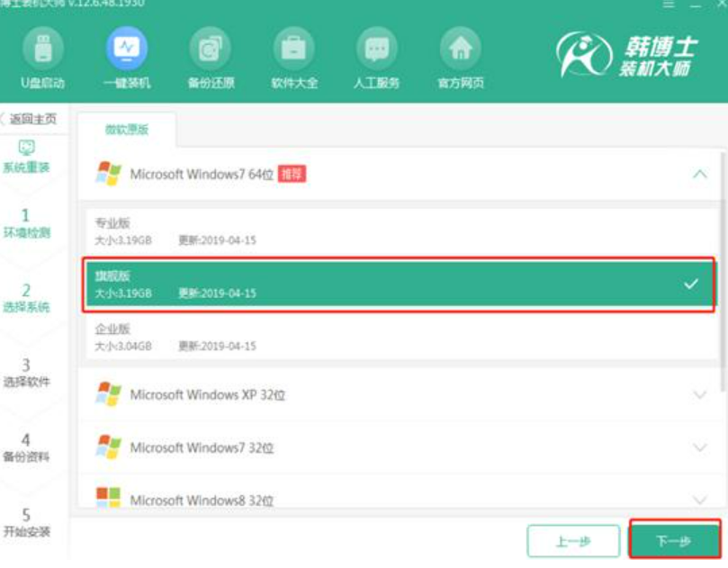Screen dimensions: 728x568
Task: Open the 官方网页 home icon
Action: click(x=460, y=49)
